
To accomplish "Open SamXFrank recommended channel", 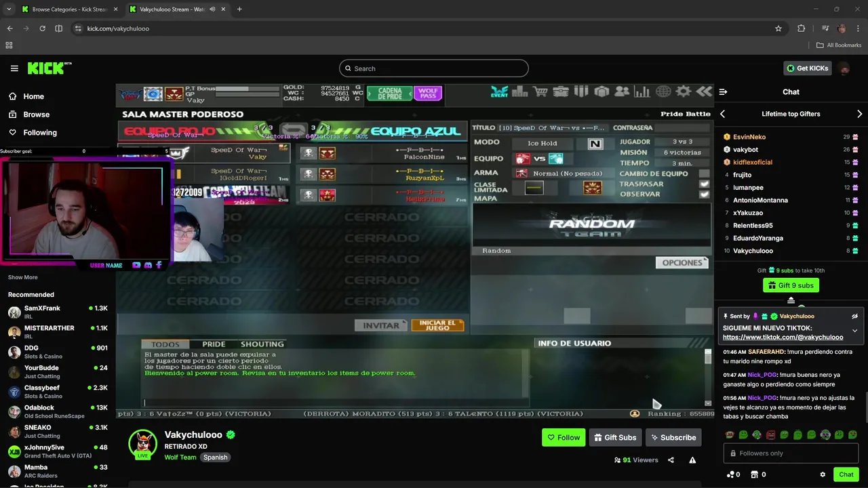I will coord(58,312).
